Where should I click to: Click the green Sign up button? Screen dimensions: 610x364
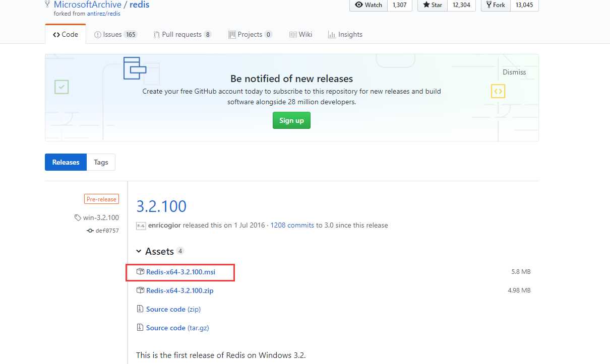[x=291, y=120]
